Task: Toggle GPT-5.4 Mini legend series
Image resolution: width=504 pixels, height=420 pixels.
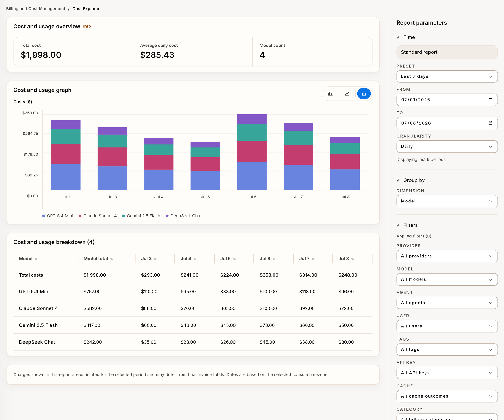Action: click(x=58, y=216)
